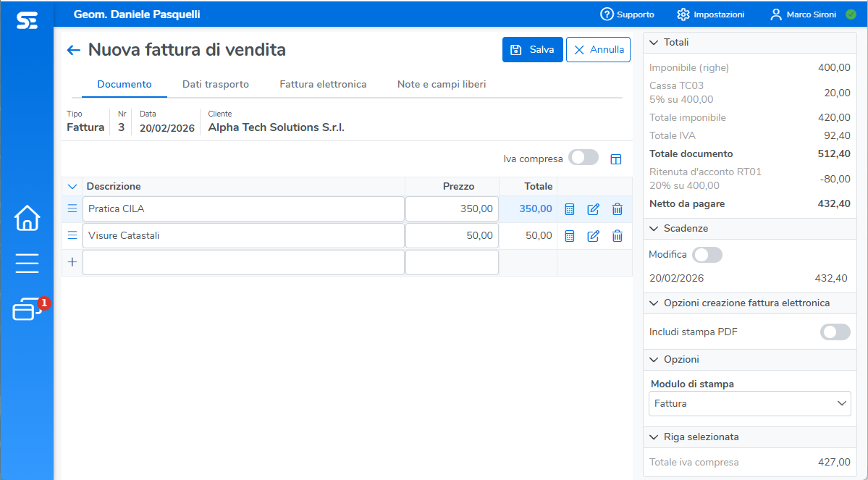The width and height of the screenshot is (868, 480).
Task: Collapse the Opzioni section
Action: click(x=654, y=360)
